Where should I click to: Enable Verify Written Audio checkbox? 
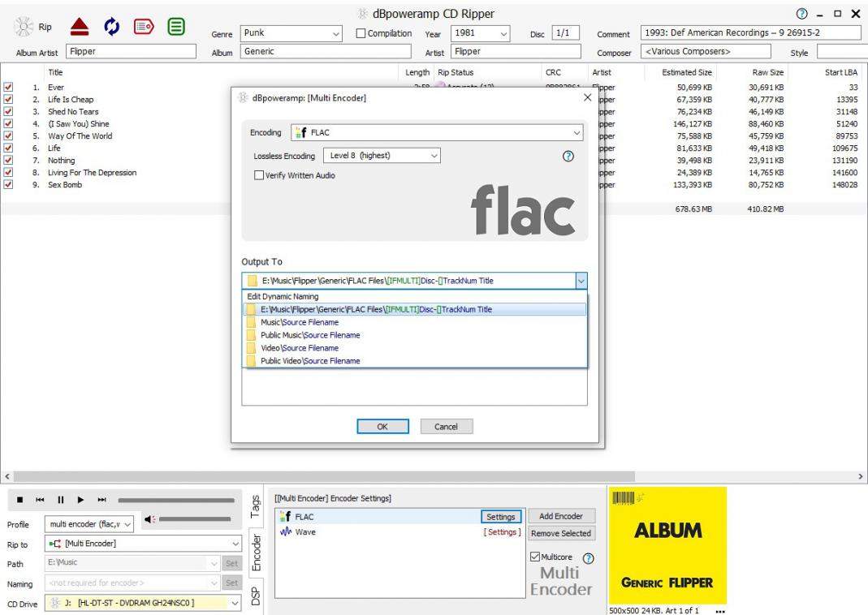click(260, 175)
